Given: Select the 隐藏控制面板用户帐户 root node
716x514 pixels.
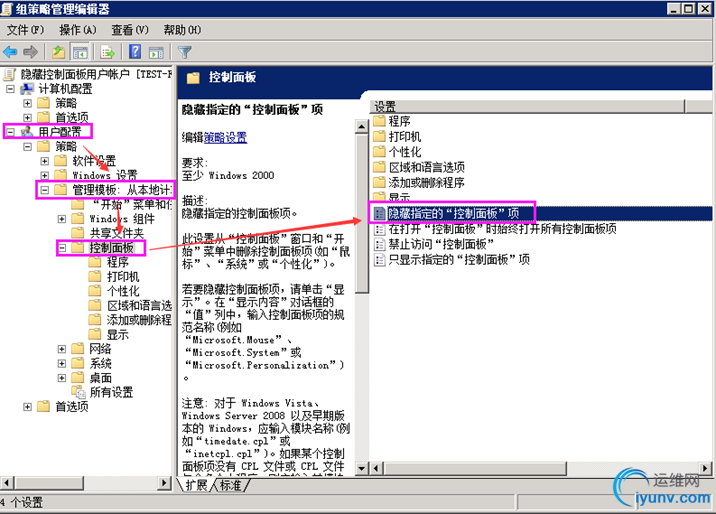Looking at the screenshot, I should coord(96,74).
